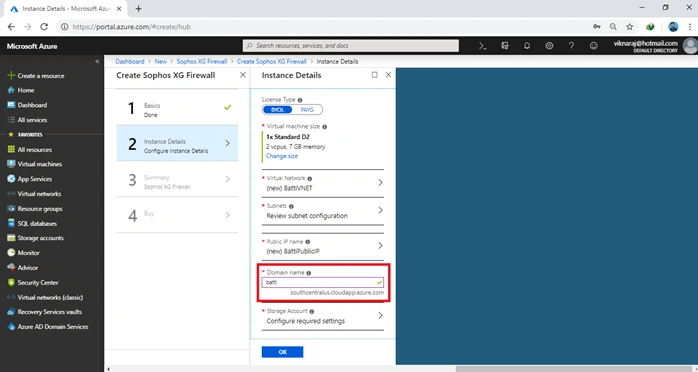
Task: Click OK button
Action: 282,352
